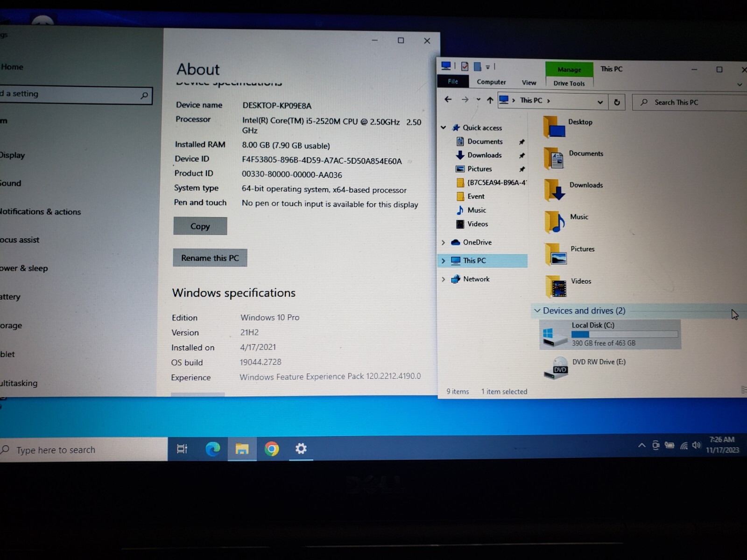The height and width of the screenshot is (560, 747).
Task: Select the Local Disk (C:) drive
Action: [610, 334]
